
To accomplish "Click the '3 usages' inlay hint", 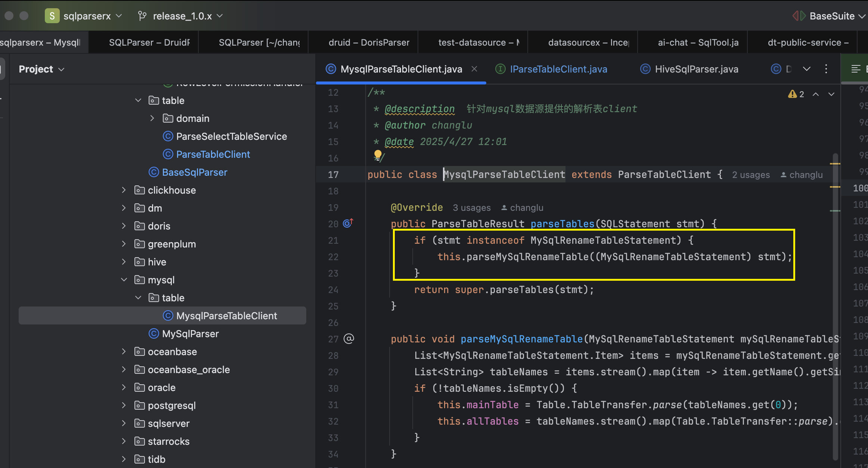I will [472, 208].
